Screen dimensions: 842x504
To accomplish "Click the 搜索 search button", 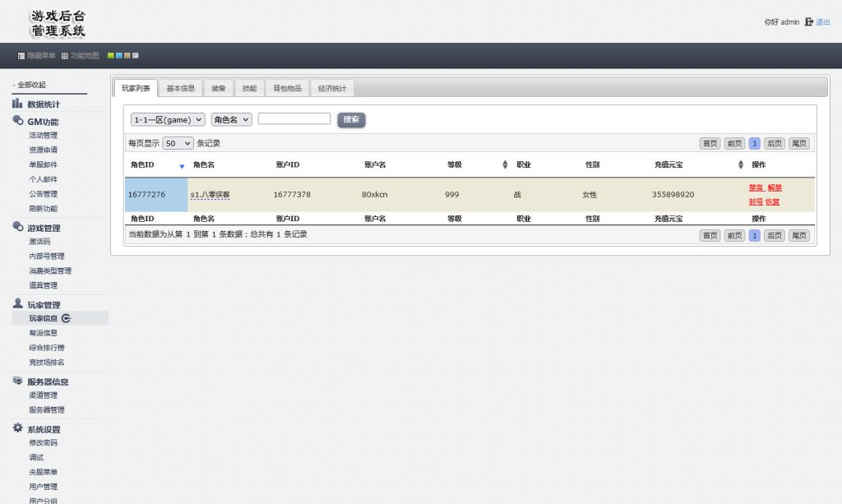I will tap(351, 119).
